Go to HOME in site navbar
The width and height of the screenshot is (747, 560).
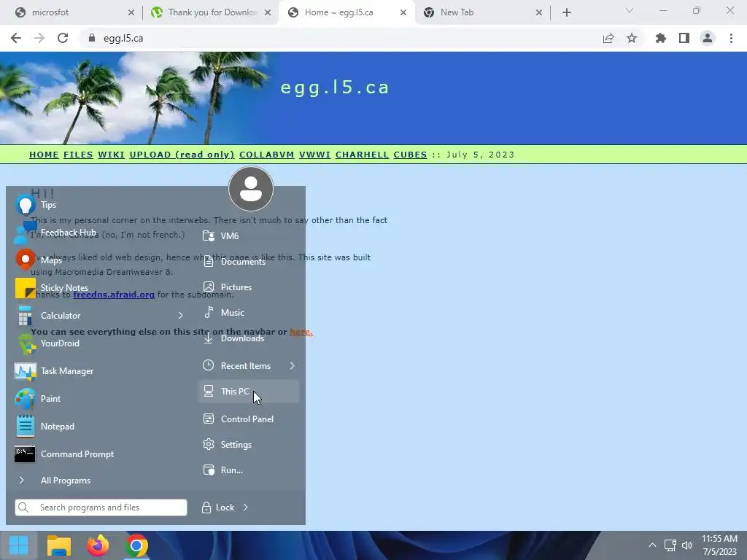[x=44, y=155]
